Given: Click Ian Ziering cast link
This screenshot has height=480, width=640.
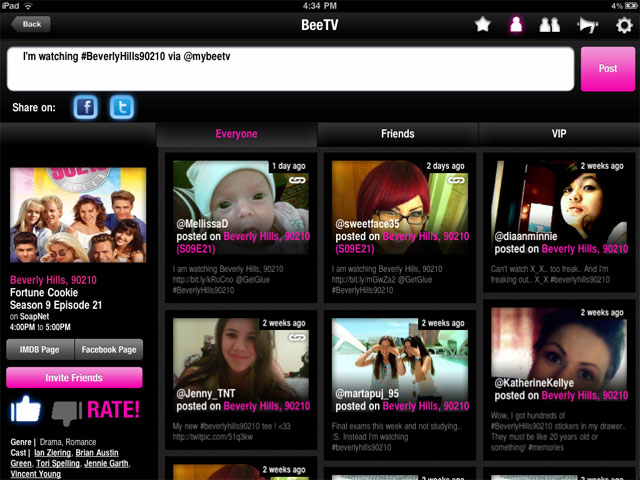Looking at the screenshot, I should pyautogui.click(x=52, y=453).
